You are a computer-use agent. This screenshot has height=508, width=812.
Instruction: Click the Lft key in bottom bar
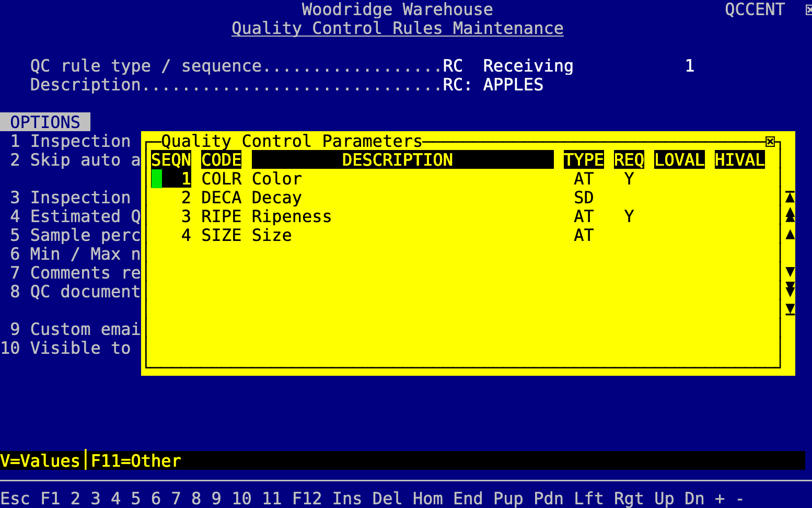click(x=588, y=499)
